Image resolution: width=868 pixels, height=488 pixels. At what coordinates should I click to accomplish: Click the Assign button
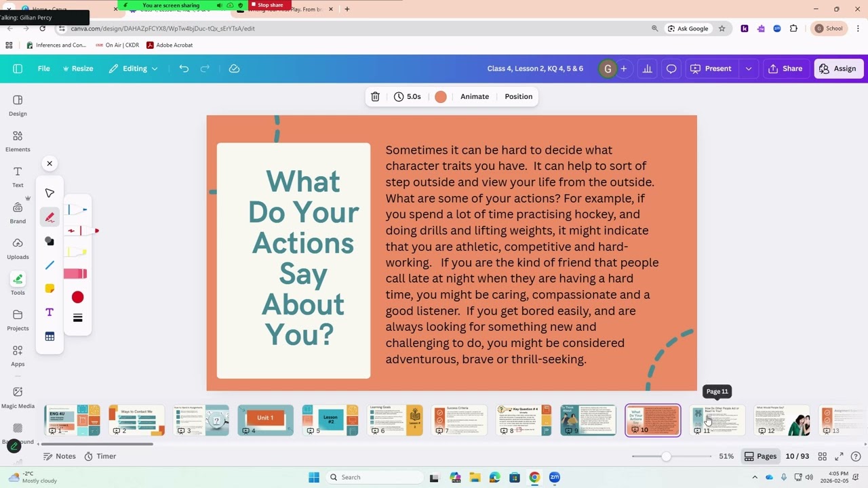tap(838, 68)
